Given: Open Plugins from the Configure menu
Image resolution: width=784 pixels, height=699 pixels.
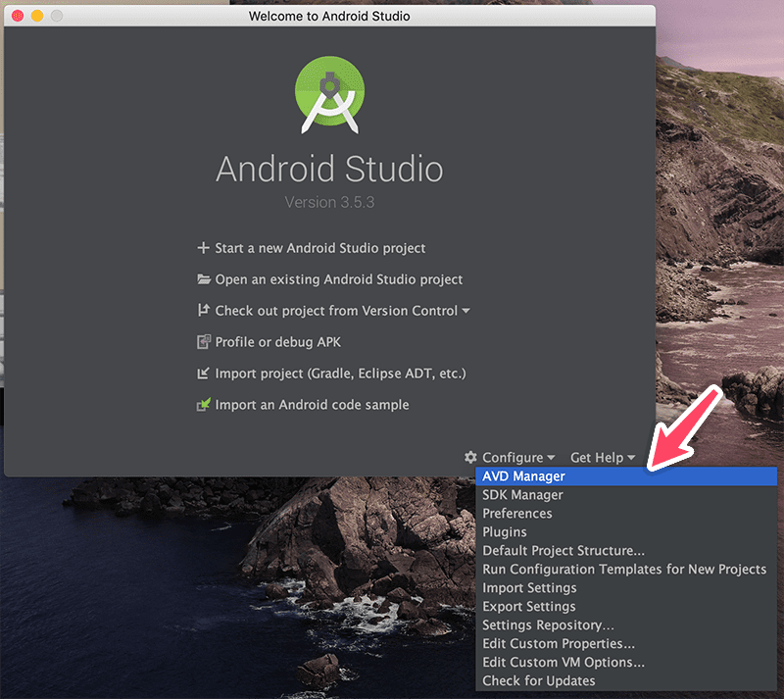Looking at the screenshot, I should pos(626,532).
